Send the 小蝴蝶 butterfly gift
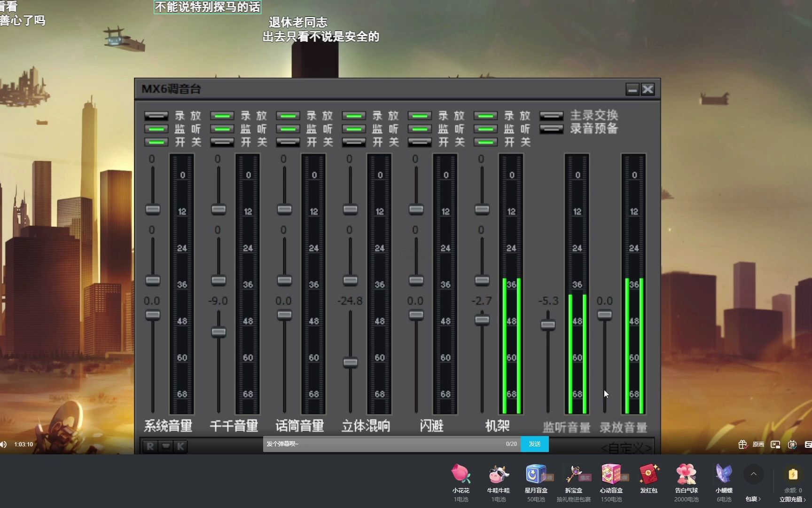The width and height of the screenshot is (812, 508). click(724, 474)
